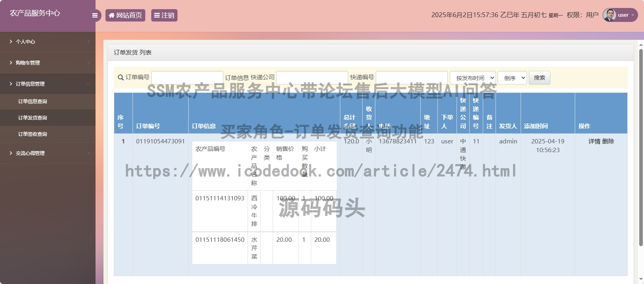Click the 订单发货 列表 panel heading
The height and width of the screenshot is (284, 644).
[x=133, y=53]
